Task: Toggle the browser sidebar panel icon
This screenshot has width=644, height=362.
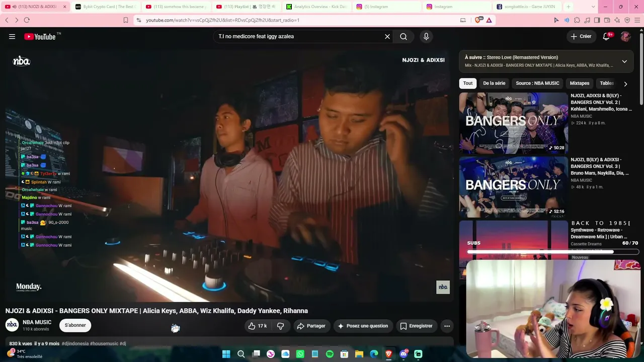Action: (x=597, y=20)
